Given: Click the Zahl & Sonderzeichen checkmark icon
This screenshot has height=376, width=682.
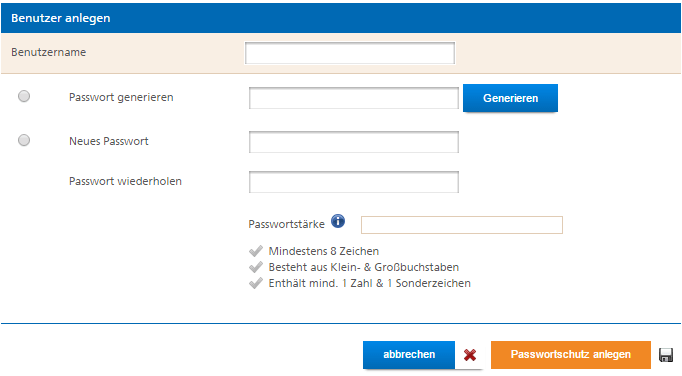Looking at the screenshot, I should point(256,283).
